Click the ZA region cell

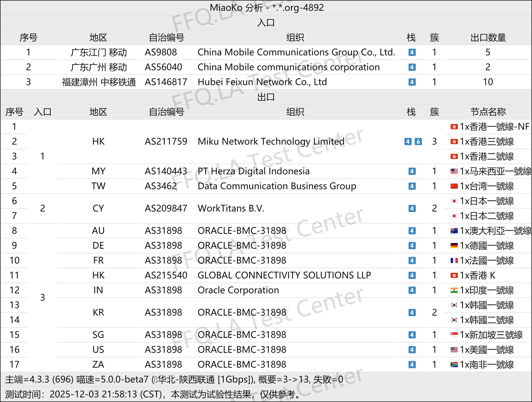pos(98,365)
